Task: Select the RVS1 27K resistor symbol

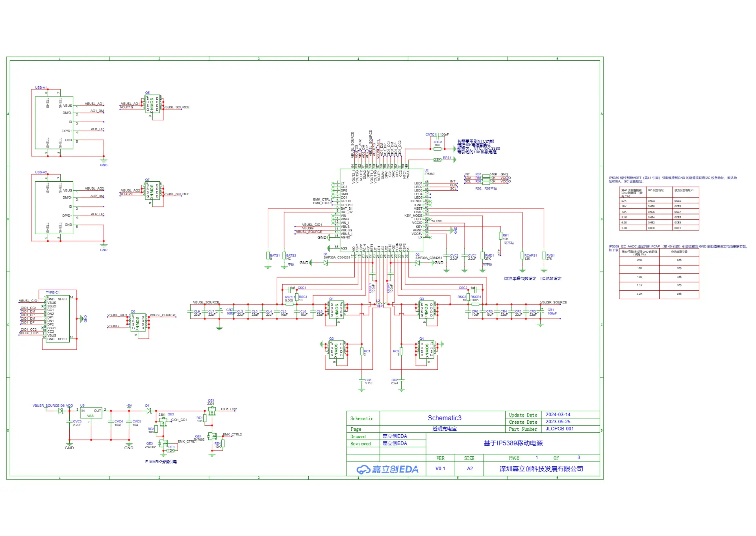Action: (544, 255)
